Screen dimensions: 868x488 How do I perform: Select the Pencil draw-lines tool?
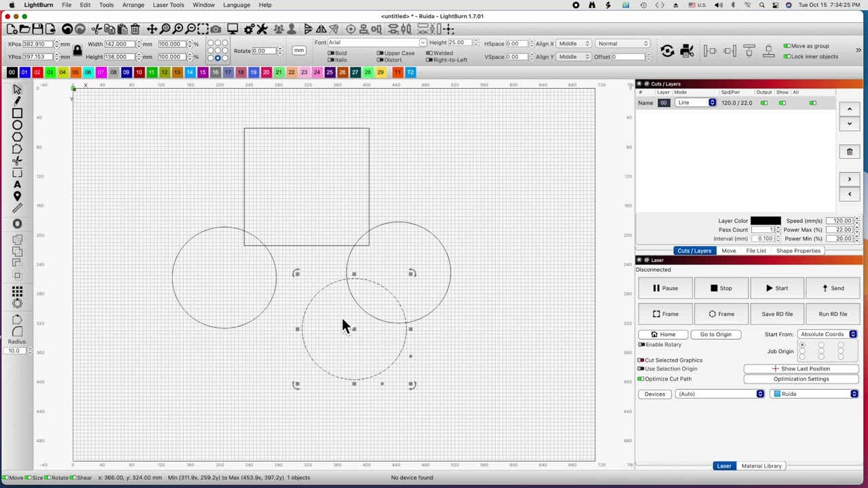(17, 101)
